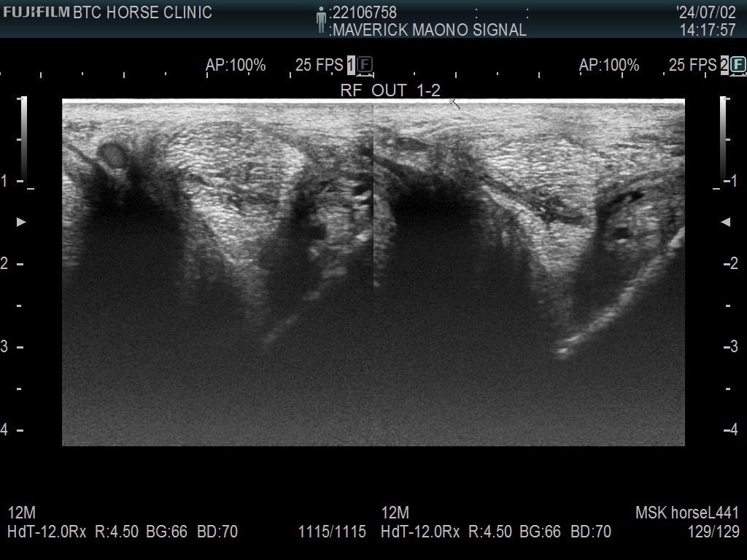Click the exam time "14:17:57"
The image size is (747, 560).
pyautogui.click(x=708, y=30)
